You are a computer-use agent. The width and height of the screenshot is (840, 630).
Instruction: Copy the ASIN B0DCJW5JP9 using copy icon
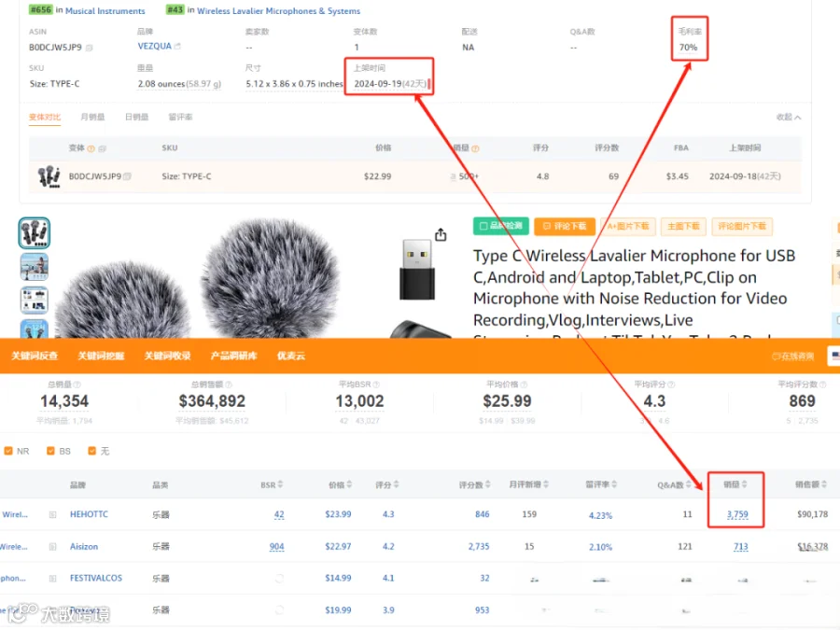90,48
